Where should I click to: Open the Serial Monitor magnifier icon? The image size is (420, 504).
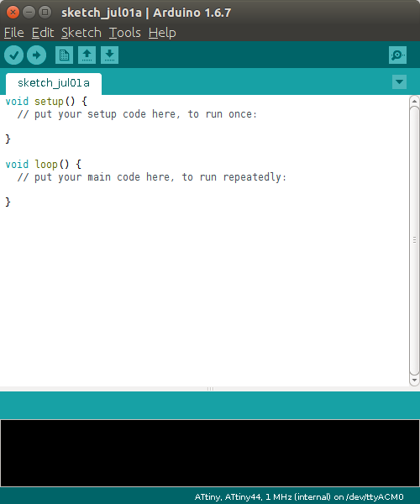[x=397, y=55]
